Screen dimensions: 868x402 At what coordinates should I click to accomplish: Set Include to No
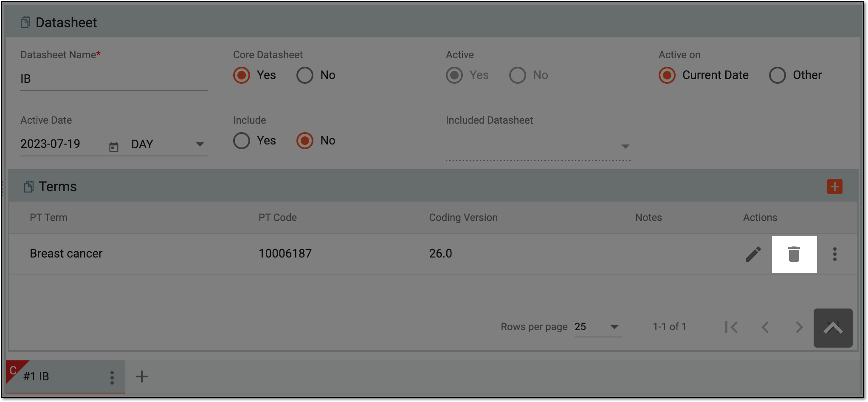305,141
